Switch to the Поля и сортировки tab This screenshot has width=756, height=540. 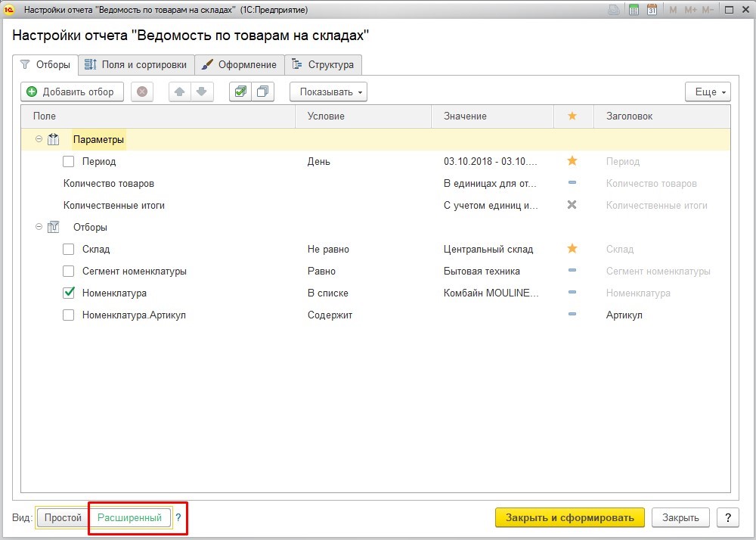pos(136,64)
